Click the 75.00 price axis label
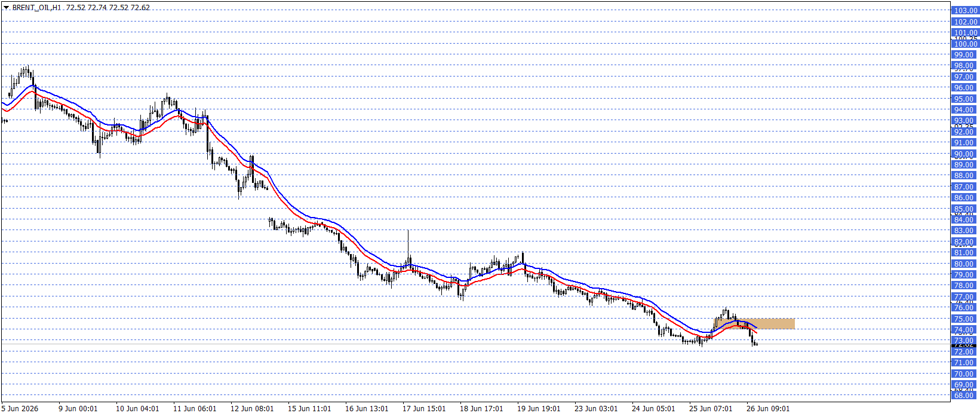This screenshot has height=416, width=980. click(964, 319)
